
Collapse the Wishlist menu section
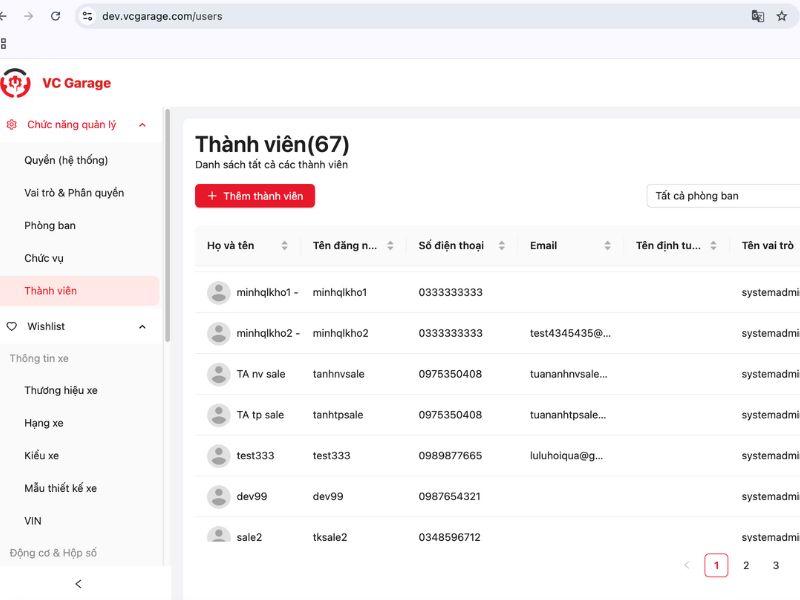click(142, 327)
